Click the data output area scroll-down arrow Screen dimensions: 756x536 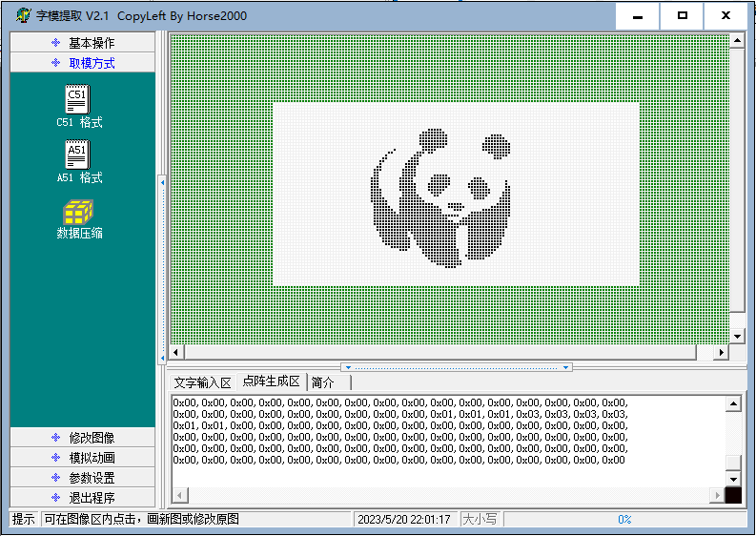point(733,479)
